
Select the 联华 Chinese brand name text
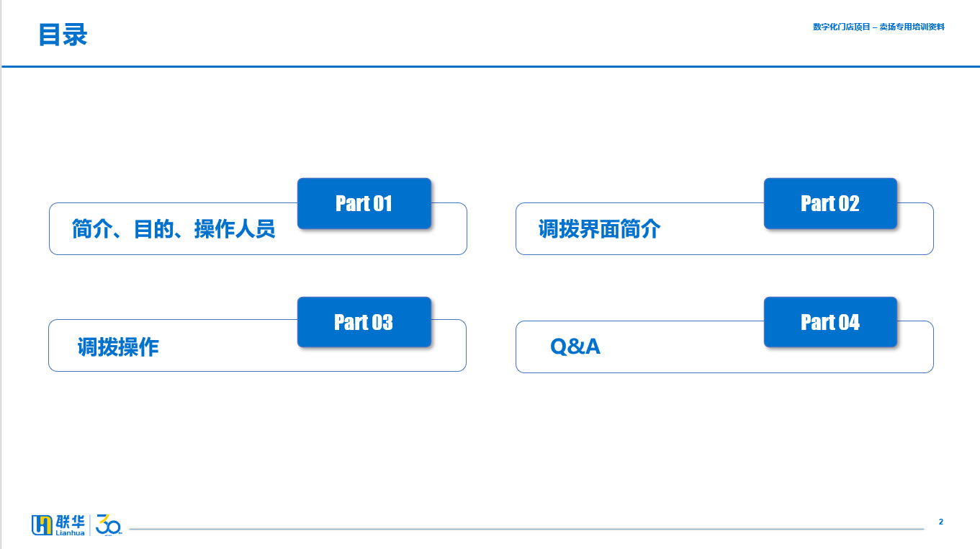coord(70,522)
